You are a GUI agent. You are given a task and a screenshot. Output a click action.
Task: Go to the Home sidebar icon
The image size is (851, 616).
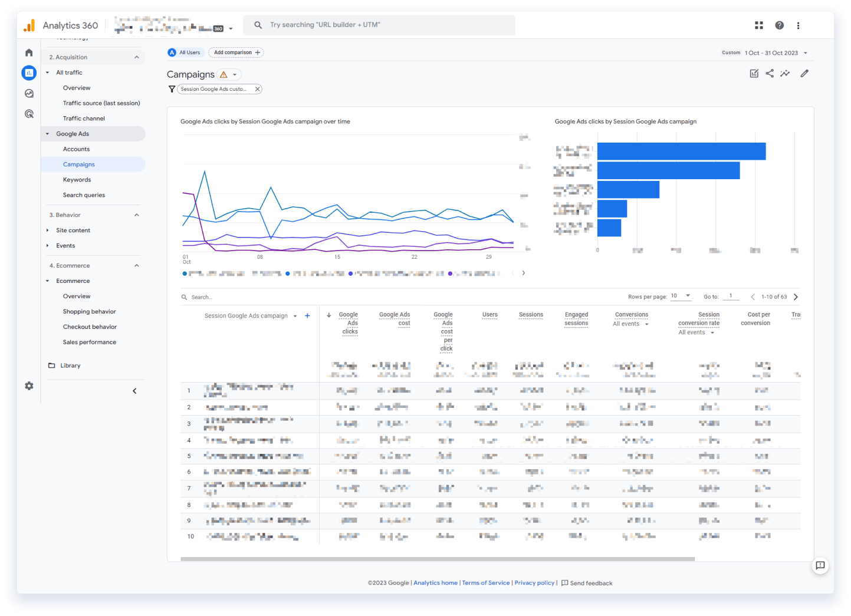pyautogui.click(x=29, y=52)
